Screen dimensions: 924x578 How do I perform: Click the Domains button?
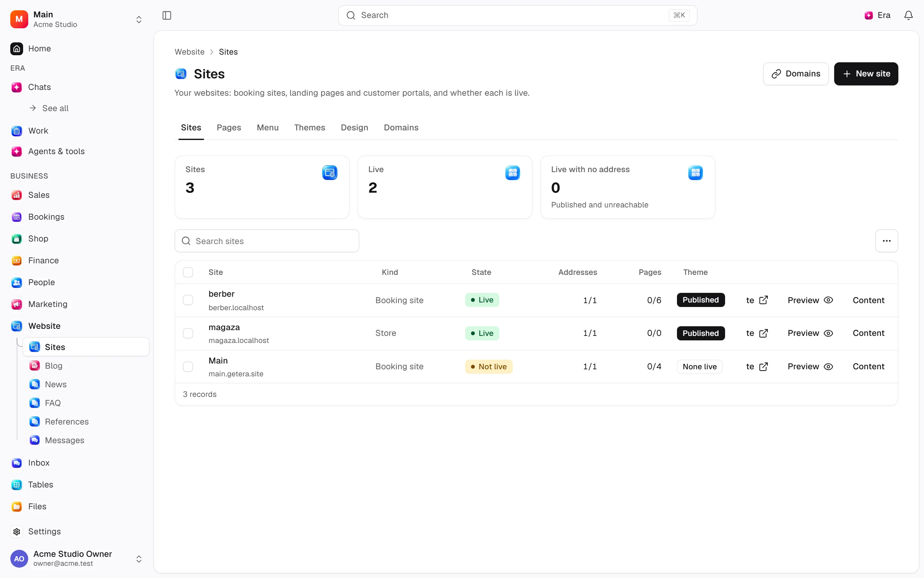pos(796,74)
